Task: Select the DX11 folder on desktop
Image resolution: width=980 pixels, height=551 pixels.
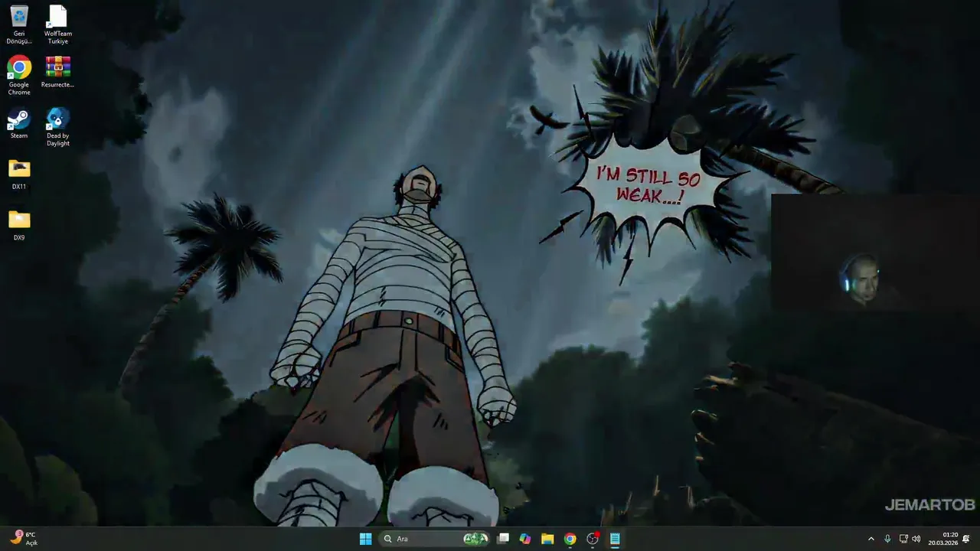Action: pyautogui.click(x=19, y=174)
